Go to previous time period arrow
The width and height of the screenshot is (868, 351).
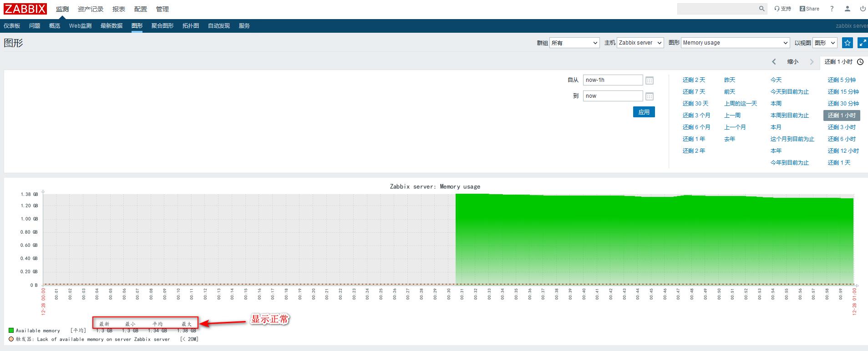tap(774, 62)
